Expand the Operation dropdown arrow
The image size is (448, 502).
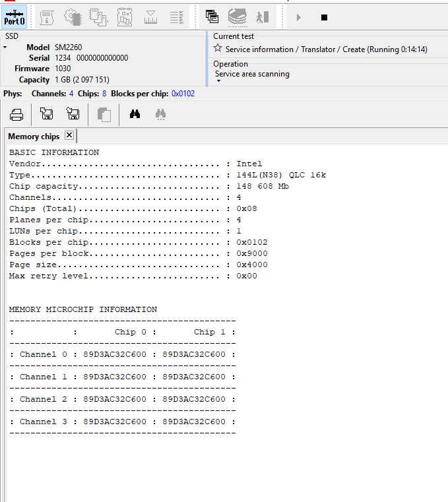(x=218, y=80)
